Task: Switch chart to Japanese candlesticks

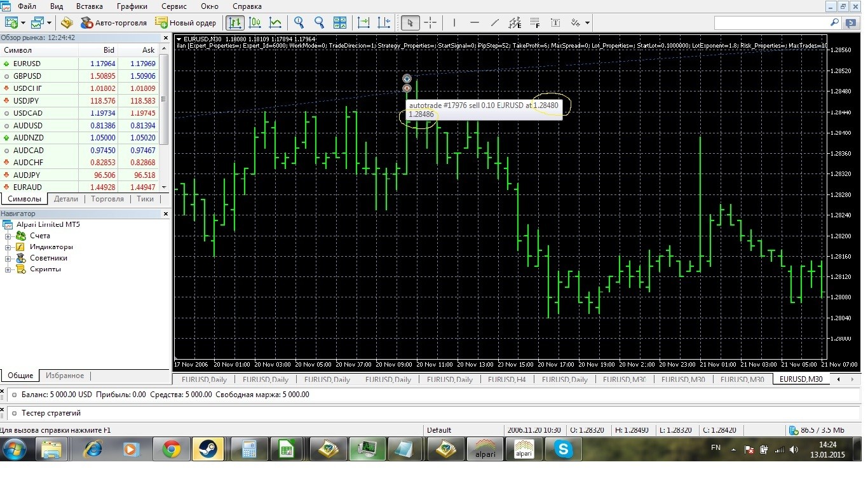Action: point(255,23)
